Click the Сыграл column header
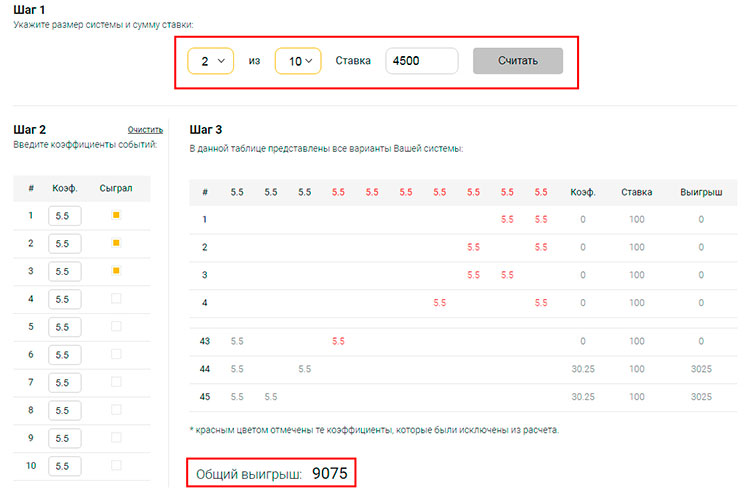The width and height of the screenshot is (750, 492). pyautogui.click(x=116, y=188)
